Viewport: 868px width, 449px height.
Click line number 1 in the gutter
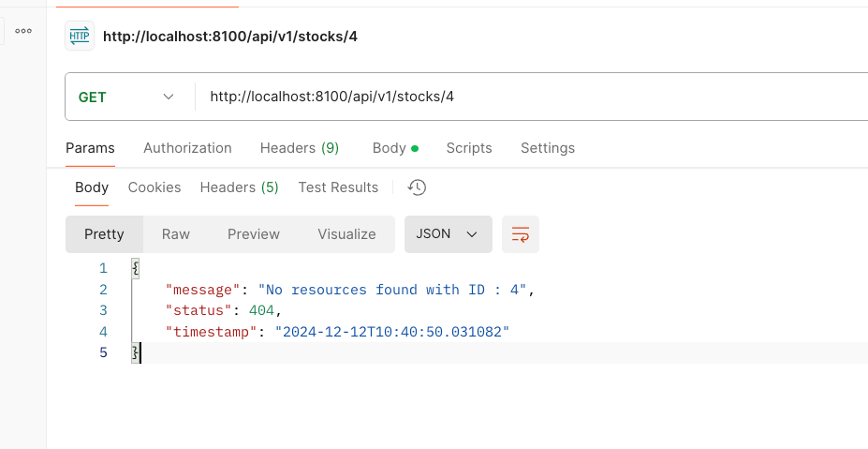click(103, 268)
